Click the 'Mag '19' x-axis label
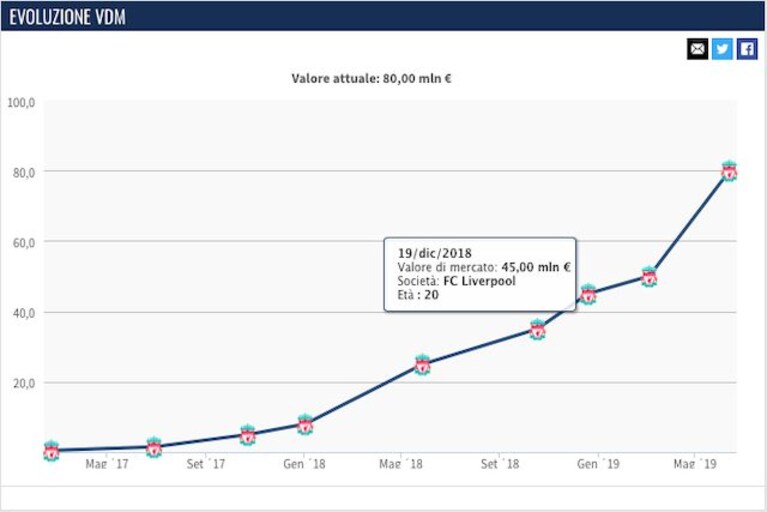The image size is (767, 512). coord(695,464)
